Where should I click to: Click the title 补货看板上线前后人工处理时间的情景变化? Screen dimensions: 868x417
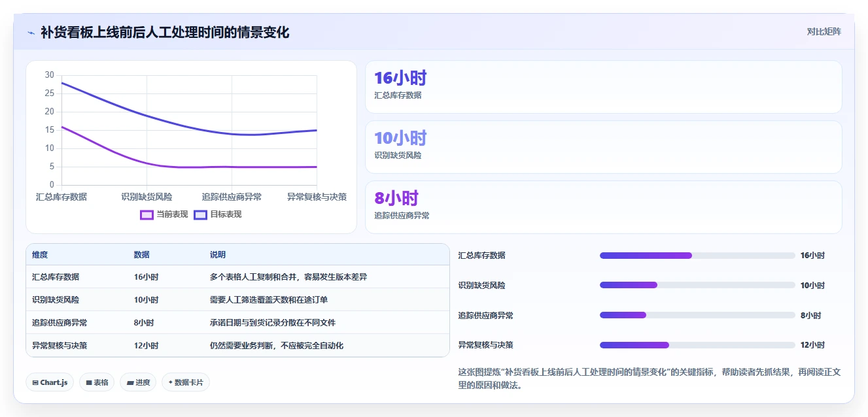pyautogui.click(x=165, y=32)
